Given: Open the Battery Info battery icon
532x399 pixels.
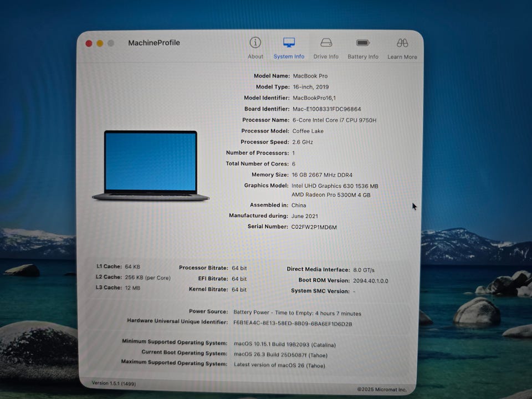Looking at the screenshot, I should click(362, 43).
